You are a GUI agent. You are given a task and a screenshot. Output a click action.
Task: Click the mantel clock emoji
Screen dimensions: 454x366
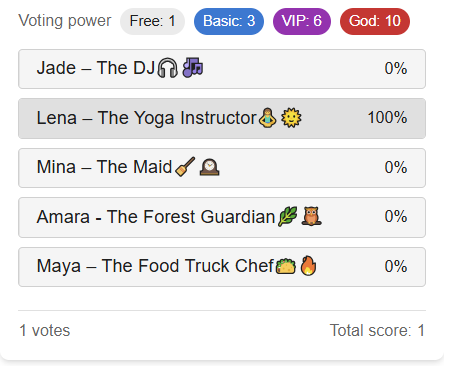pyautogui.click(x=209, y=167)
